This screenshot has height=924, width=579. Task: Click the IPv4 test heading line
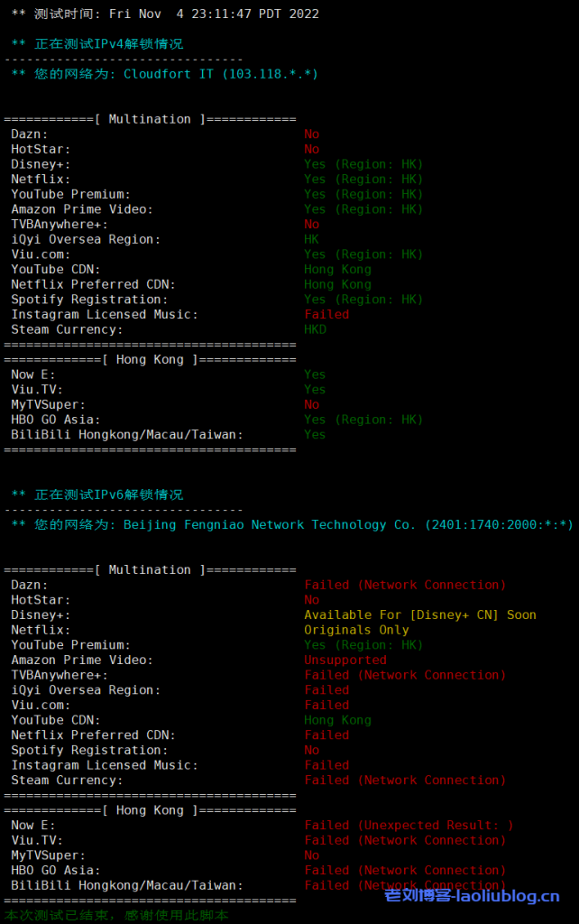click(x=97, y=43)
